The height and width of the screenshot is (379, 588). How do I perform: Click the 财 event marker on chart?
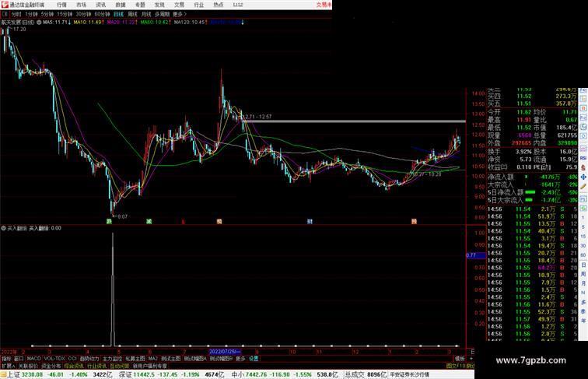pyautogui.click(x=310, y=221)
